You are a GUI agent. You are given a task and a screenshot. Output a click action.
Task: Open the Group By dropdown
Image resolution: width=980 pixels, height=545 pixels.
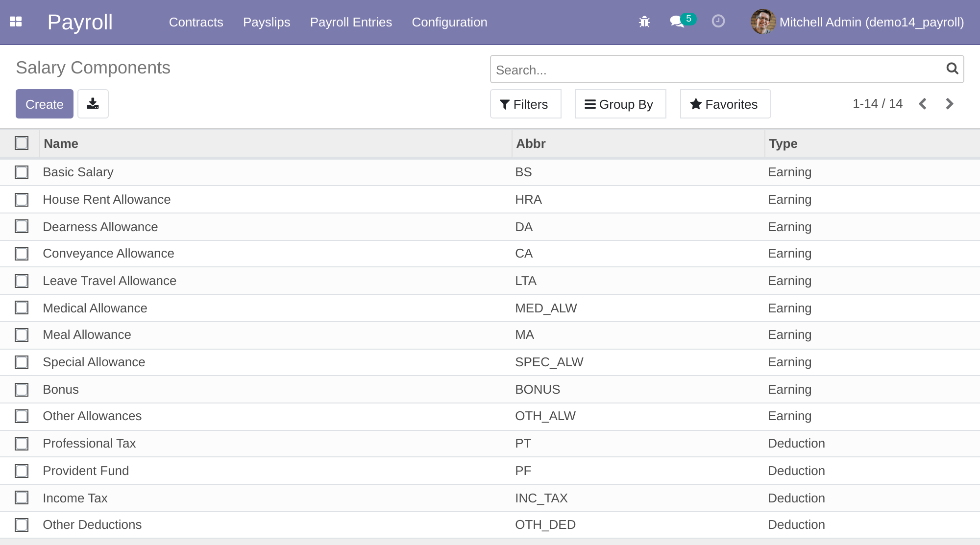(620, 104)
